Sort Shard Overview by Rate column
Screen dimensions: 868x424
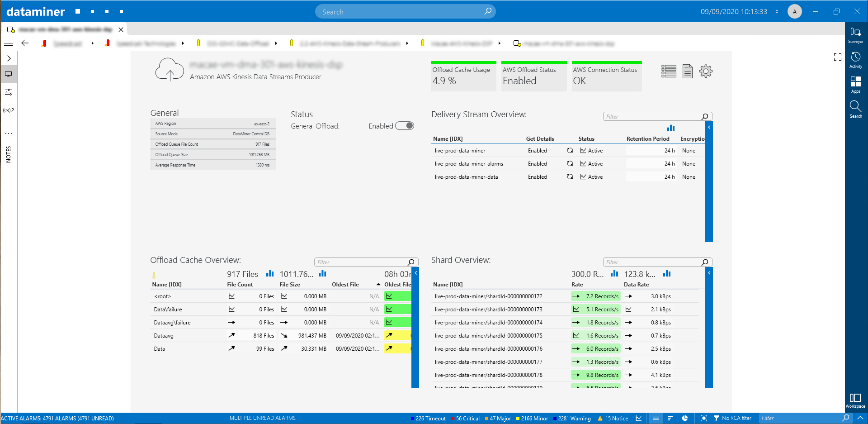click(577, 285)
